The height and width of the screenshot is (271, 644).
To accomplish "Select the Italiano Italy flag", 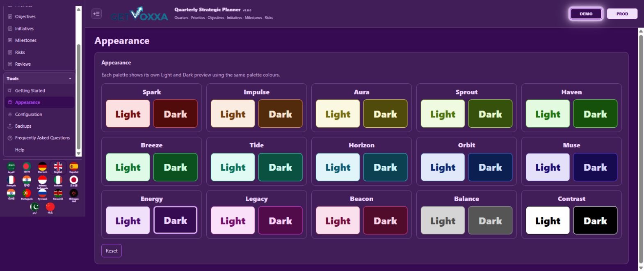I will (58, 181).
